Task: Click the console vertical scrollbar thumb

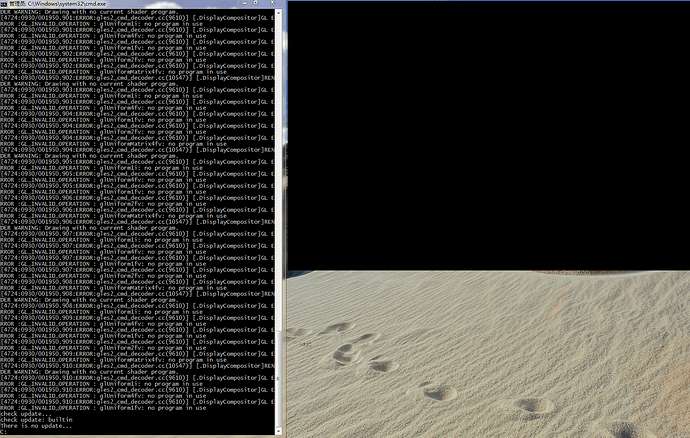Action: 278,379
